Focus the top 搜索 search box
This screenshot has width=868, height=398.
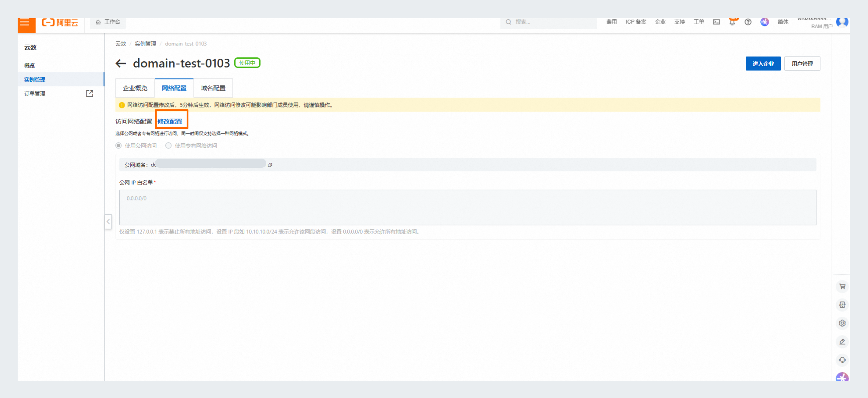pyautogui.click(x=548, y=22)
